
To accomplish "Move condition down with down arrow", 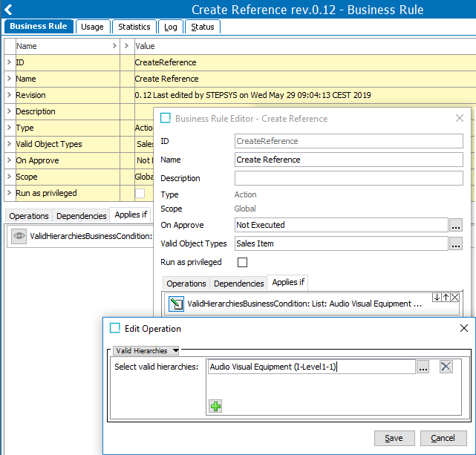I will click(437, 297).
